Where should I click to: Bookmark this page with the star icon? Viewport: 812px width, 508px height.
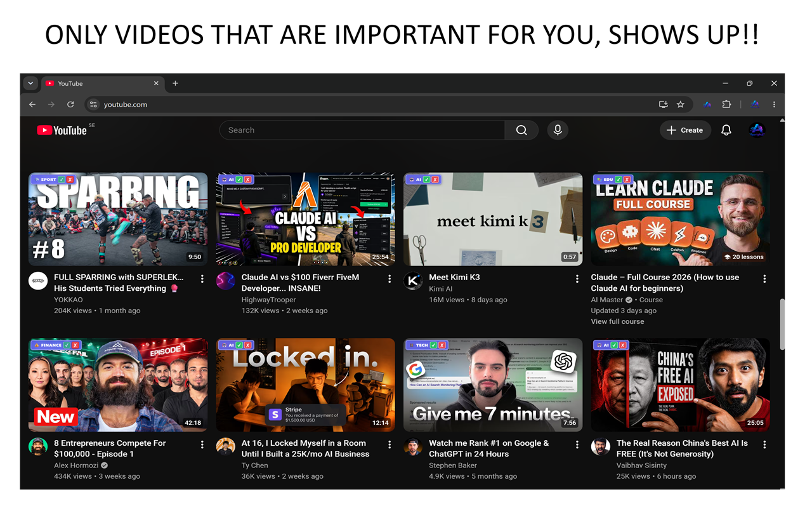[681, 104]
